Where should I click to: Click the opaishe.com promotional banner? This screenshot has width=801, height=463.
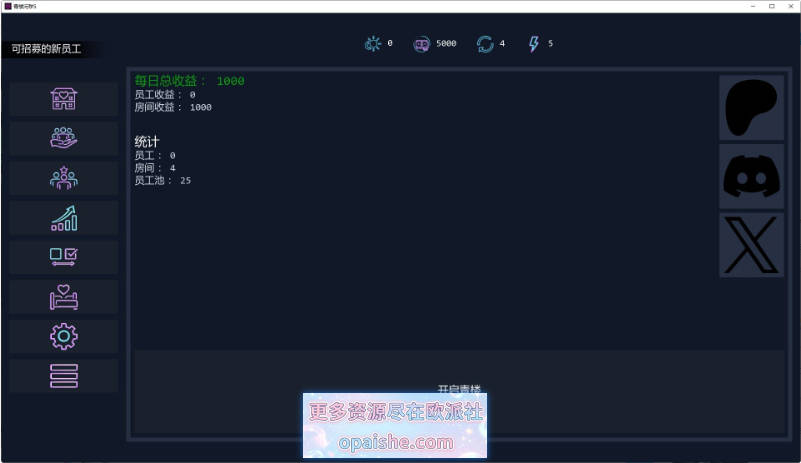click(394, 425)
